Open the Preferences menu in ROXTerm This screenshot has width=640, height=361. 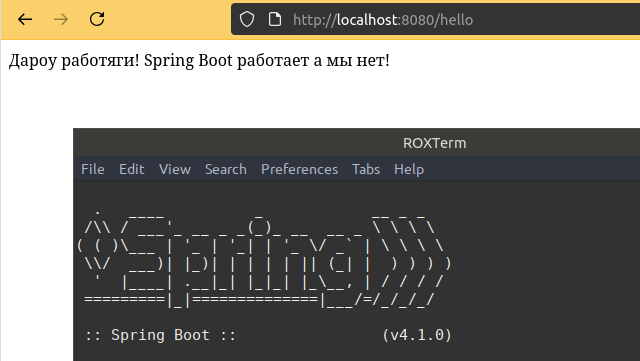point(300,169)
